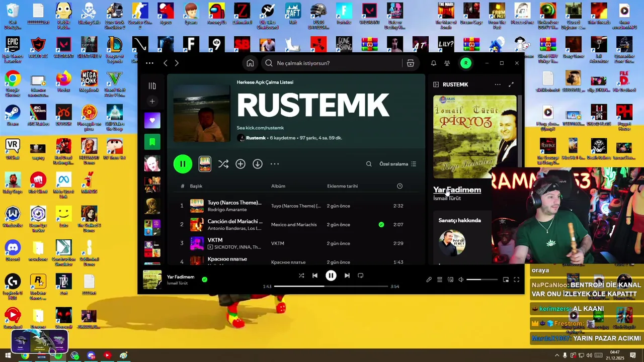The image size is (644, 362).
Task: Go to Spotify Home via house icon
Action: click(250, 63)
